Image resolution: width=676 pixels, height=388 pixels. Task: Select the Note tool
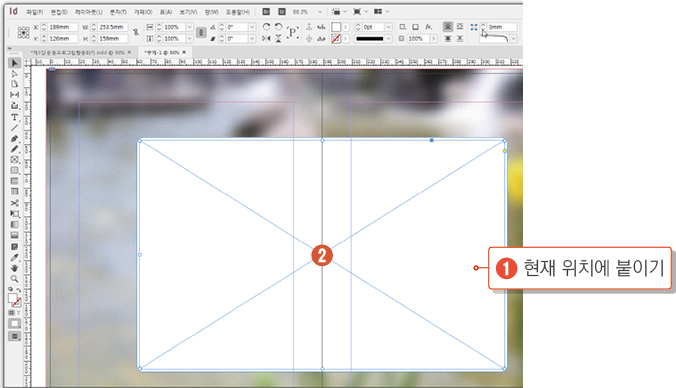(x=14, y=247)
